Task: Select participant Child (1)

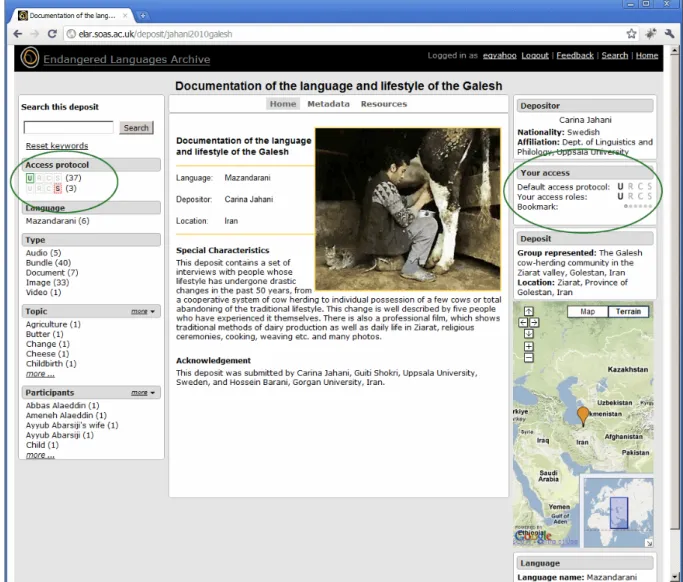Action: click(x=42, y=445)
